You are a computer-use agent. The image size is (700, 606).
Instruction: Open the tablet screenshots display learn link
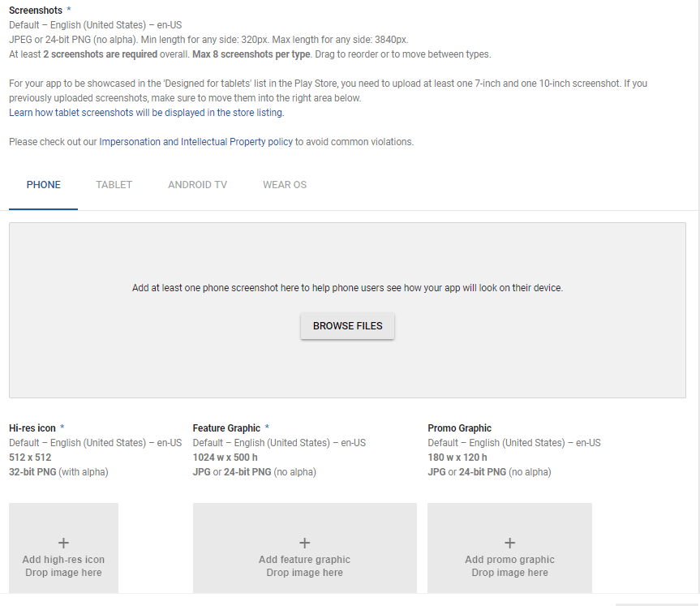[x=146, y=112]
